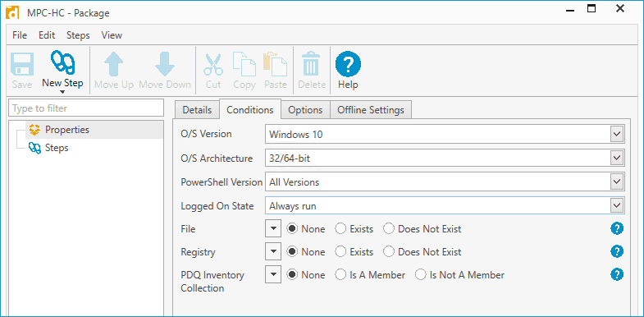Click help icon for PDQ Inventory Collection
Image resolution: width=644 pixels, height=317 pixels.
(x=617, y=274)
